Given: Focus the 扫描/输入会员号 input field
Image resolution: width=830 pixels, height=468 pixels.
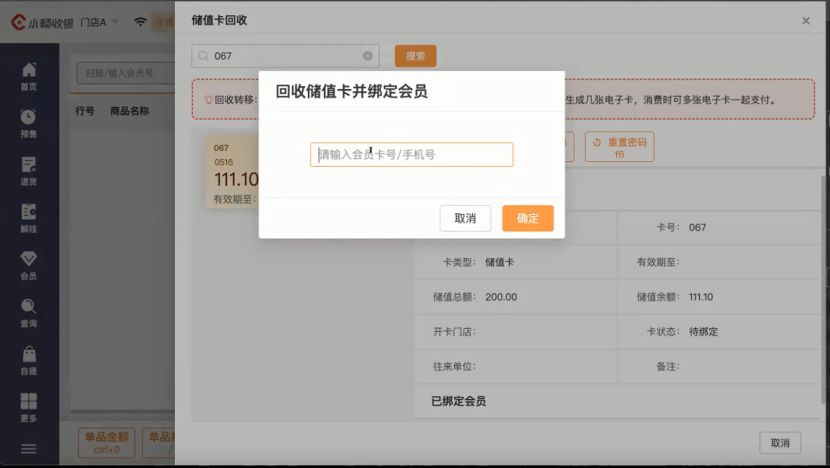Looking at the screenshot, I should pos(125,73).
